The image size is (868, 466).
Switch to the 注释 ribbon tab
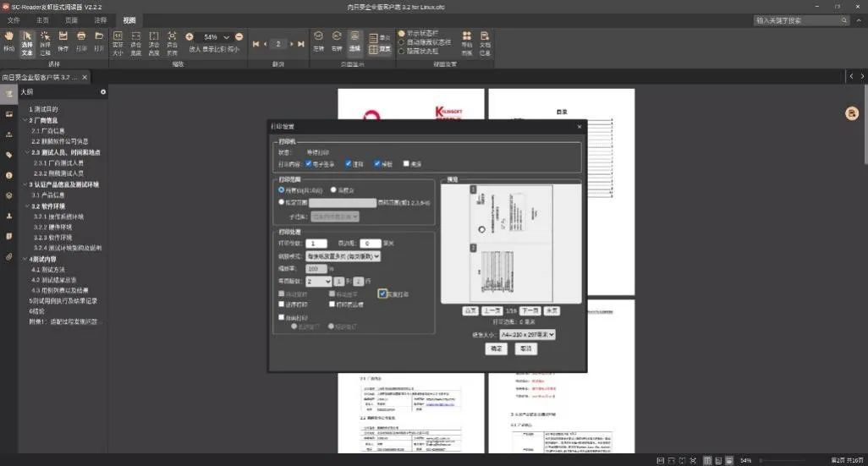pos(100,19)
